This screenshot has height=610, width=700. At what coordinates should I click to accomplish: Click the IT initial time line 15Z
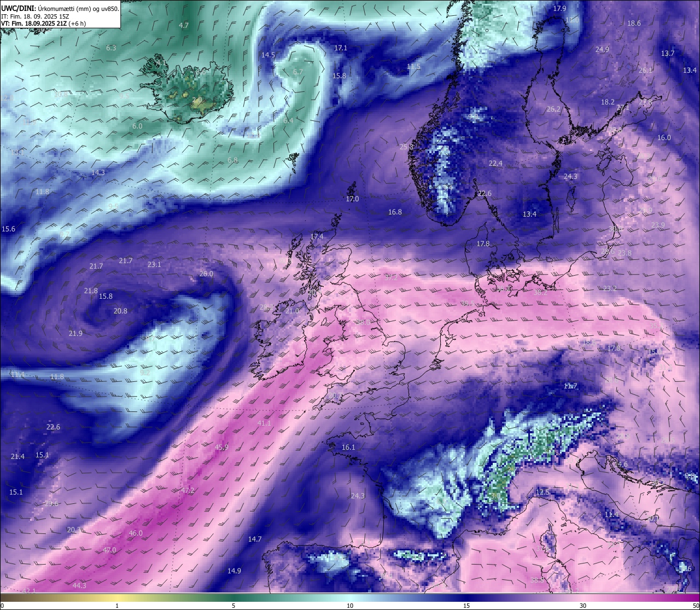(36, 16)
